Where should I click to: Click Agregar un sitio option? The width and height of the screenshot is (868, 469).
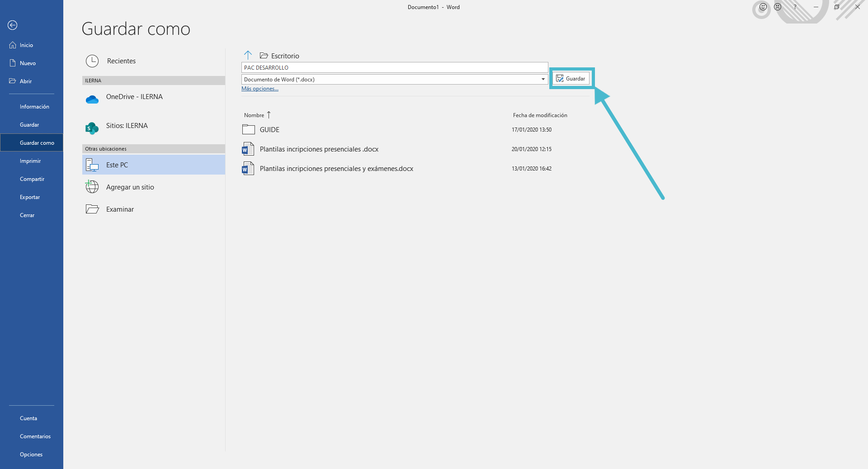[154, 187]
